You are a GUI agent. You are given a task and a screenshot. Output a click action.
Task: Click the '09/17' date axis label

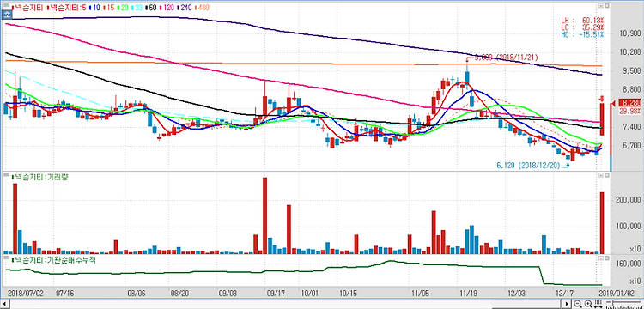coord(276,294)
